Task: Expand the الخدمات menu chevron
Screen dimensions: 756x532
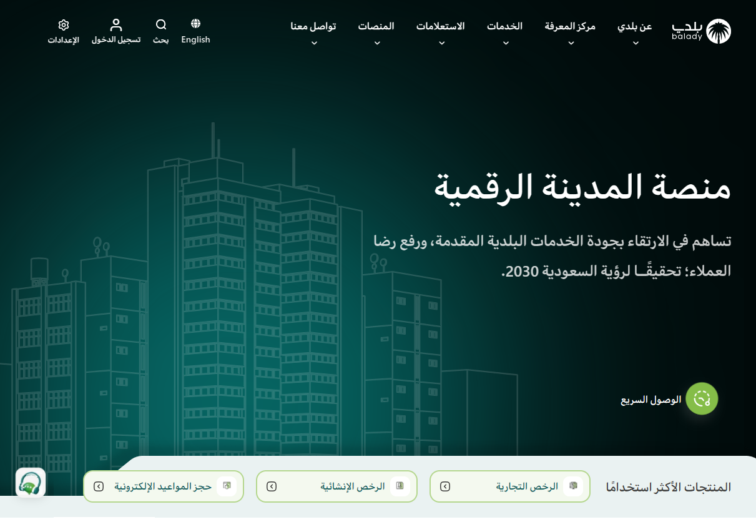Action: 506,43
